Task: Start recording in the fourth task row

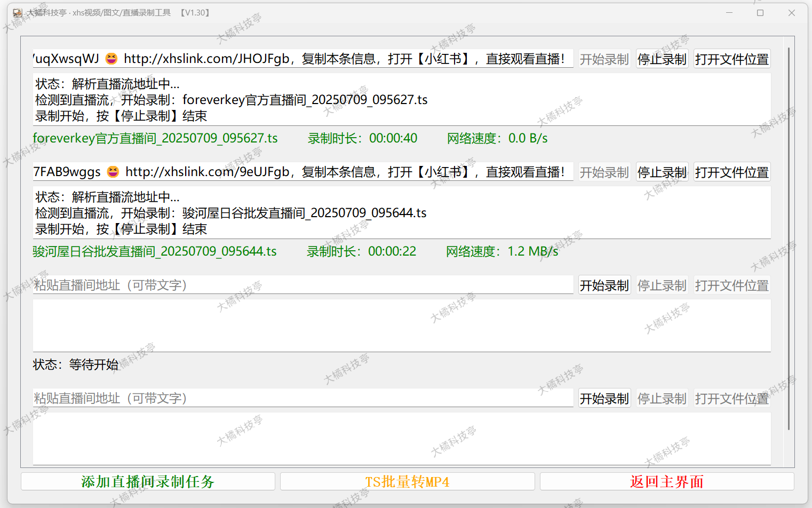Action: point(604,399)
